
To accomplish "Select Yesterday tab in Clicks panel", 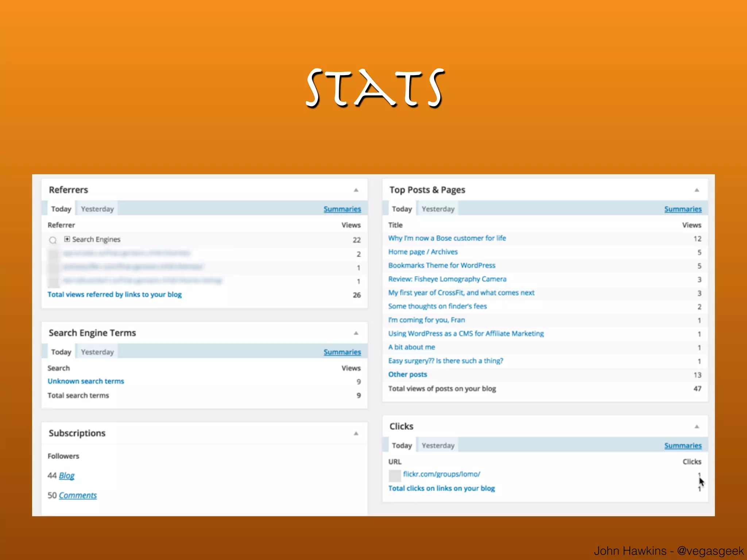I will click(x=438, y=446).
